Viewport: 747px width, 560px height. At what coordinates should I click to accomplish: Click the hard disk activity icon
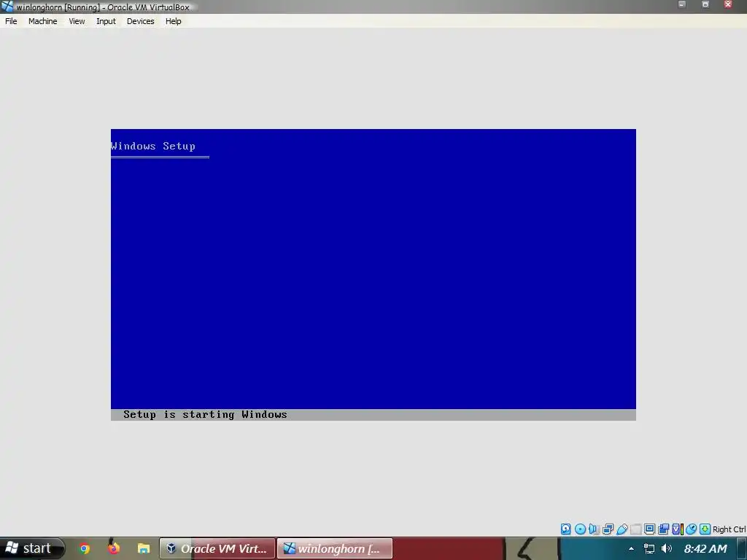coord(565,529)
